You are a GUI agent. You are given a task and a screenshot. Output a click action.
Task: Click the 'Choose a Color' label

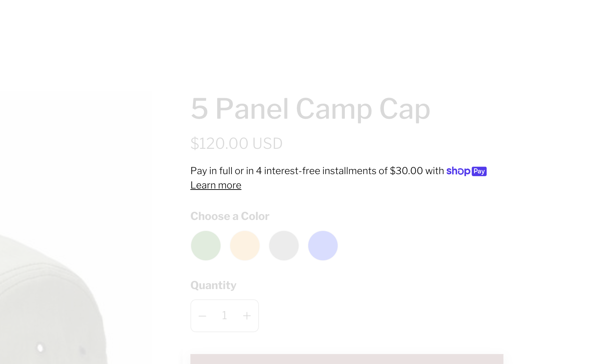click(230, 216)
